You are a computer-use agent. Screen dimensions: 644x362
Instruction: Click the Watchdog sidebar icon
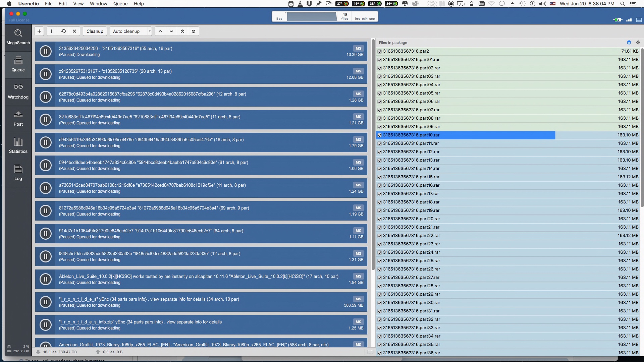(18, 90)
